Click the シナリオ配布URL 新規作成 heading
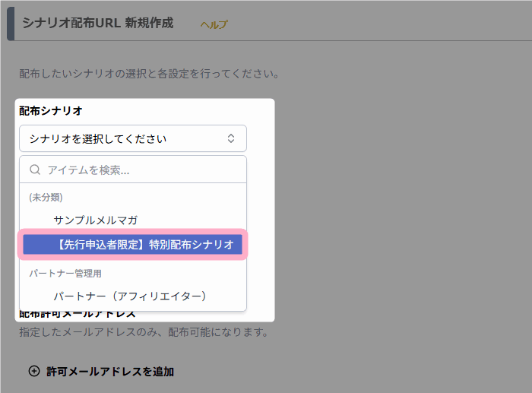Viewport: 532px width, 393px height. [x=97, y=23]
